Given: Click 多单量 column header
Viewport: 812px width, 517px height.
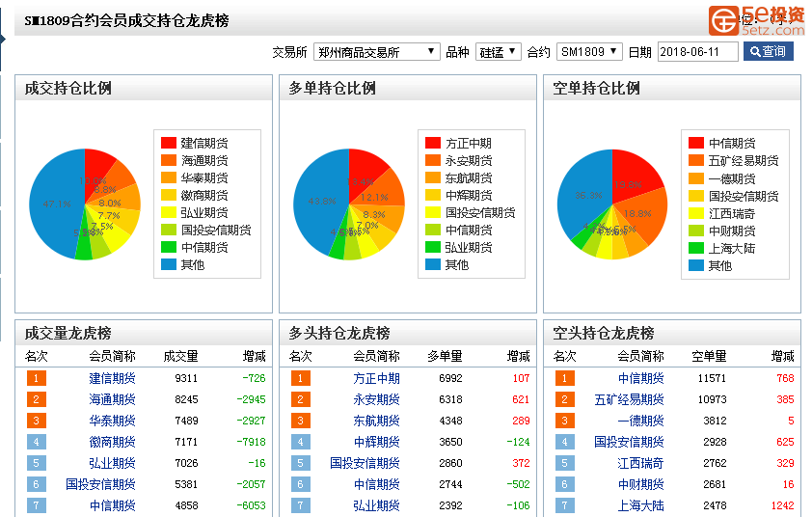Looking at the screenshot, I should [x=445, y=357].
